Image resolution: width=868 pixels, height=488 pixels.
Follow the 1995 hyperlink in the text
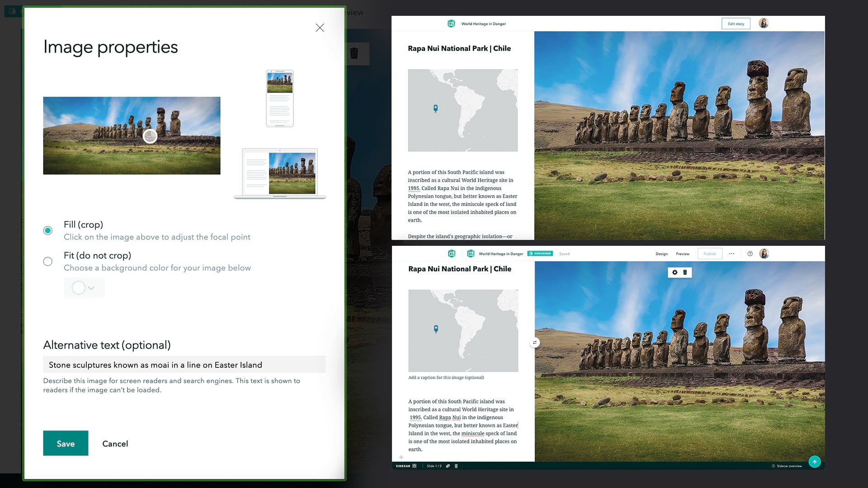pos(414,188)
